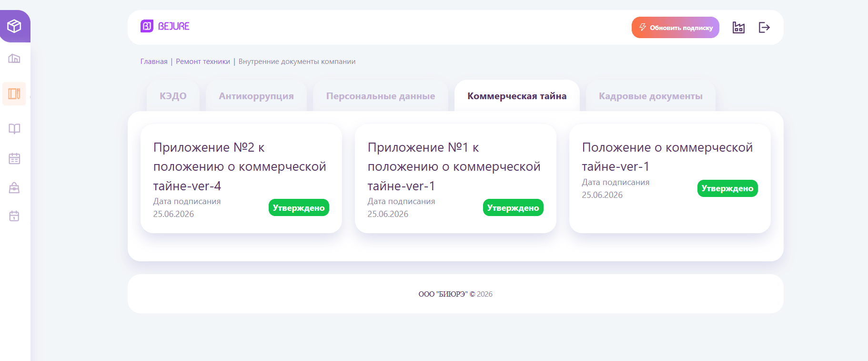Screen dimensions: 868x361
Task: Click Утверждено badge on Приложение №2 card
Action: 299,207
